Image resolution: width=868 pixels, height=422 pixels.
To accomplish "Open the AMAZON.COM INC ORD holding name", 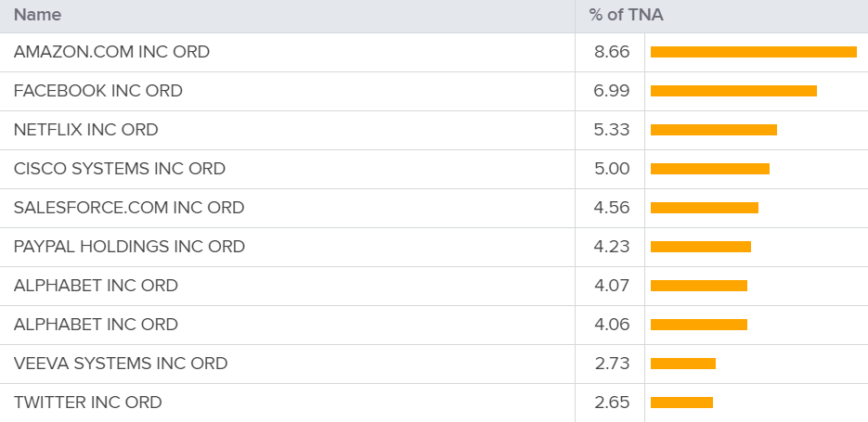I will point(111,52).
